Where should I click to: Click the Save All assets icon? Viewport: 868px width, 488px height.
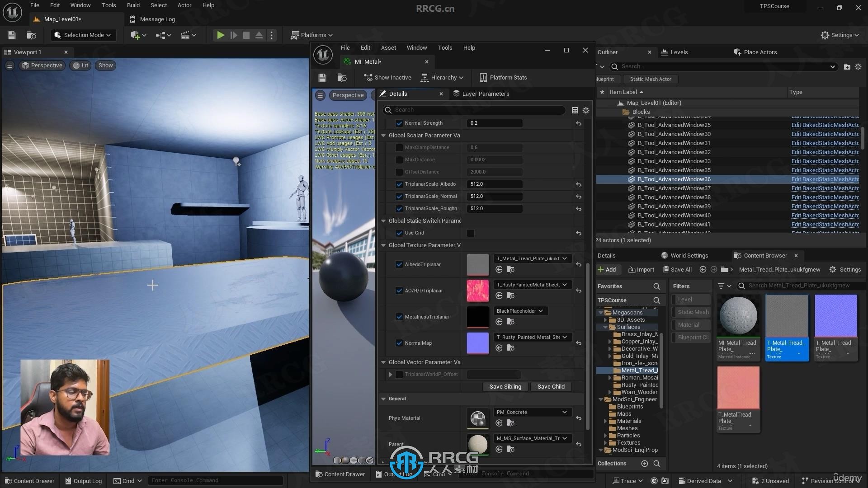[x=677, y=269]
